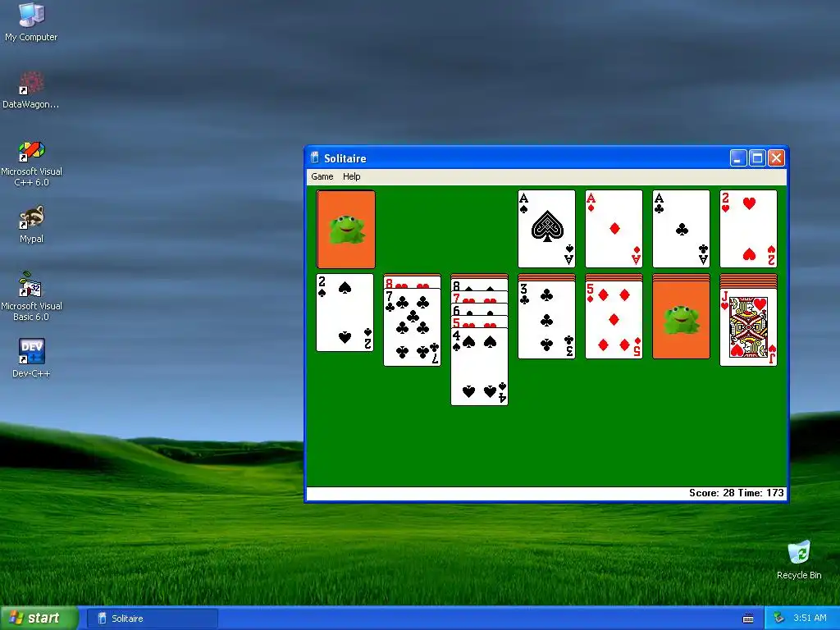Minimize the Solitaire window
Image resolution: width=840 pixels, height=630 pixels.
[738, 158]
